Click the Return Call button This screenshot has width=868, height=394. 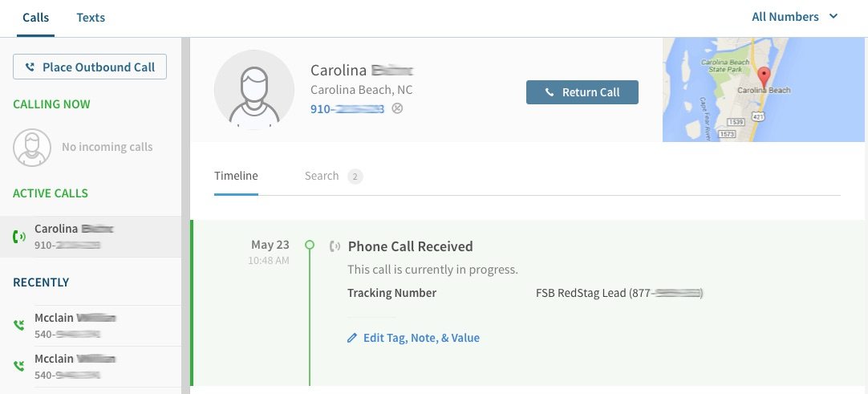point(582,92)
